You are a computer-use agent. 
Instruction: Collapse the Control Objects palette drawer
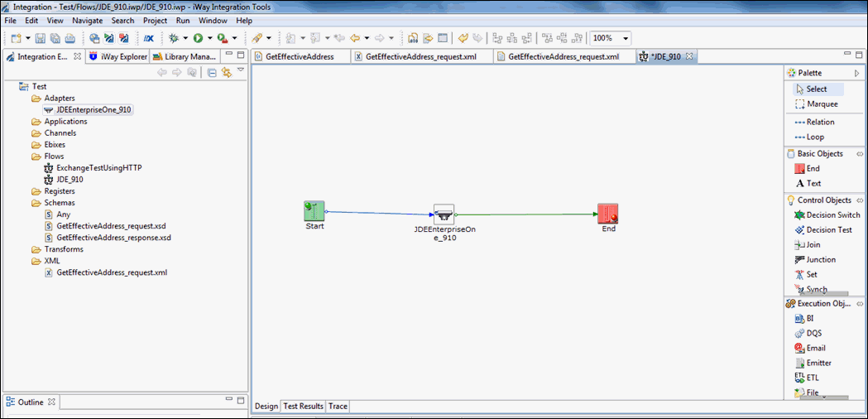point(860,200)
